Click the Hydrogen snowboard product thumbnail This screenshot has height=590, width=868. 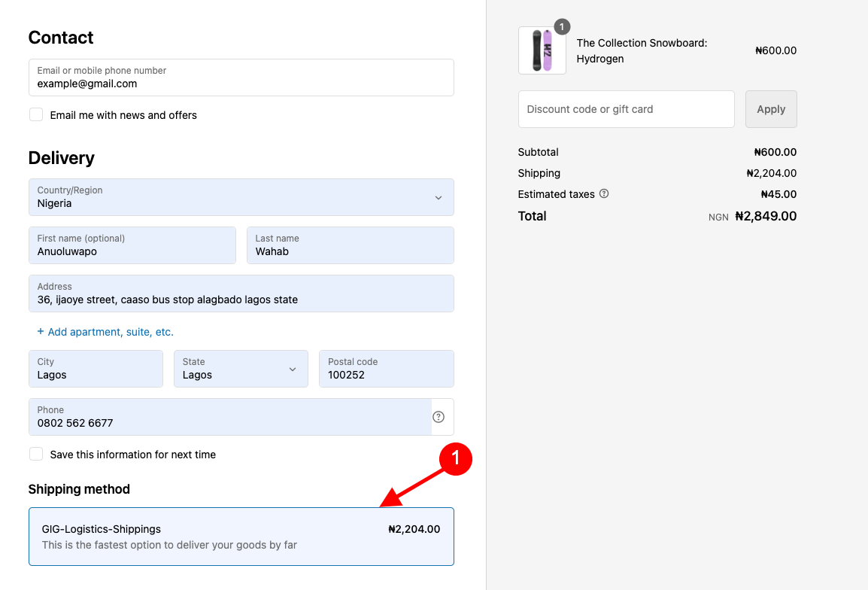click(542, 50)
